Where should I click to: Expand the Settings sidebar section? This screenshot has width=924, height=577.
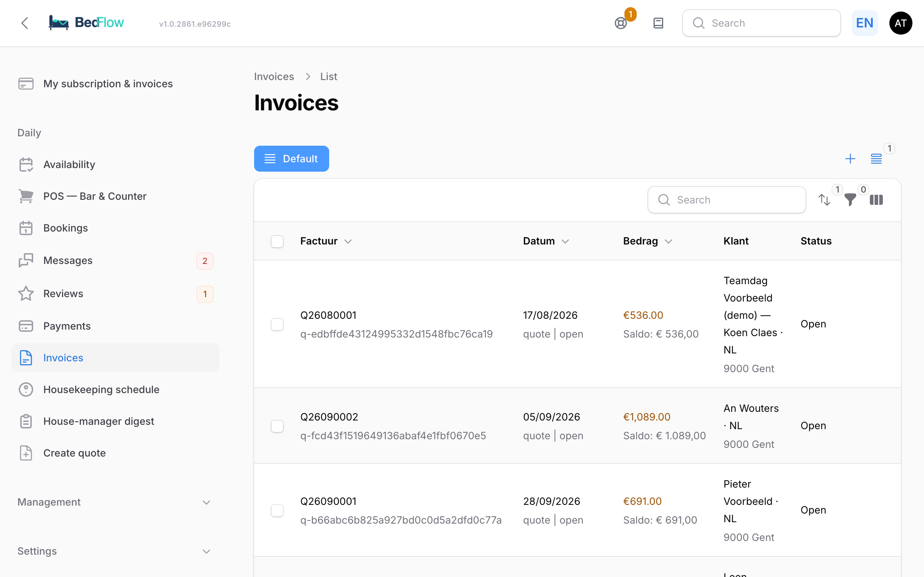coord(114,551)
